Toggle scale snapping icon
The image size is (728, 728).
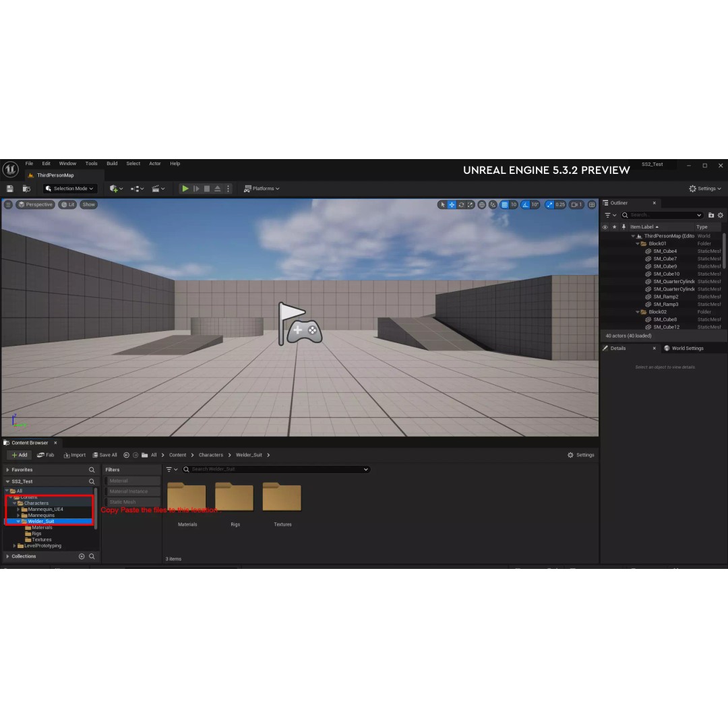[549, 205]
